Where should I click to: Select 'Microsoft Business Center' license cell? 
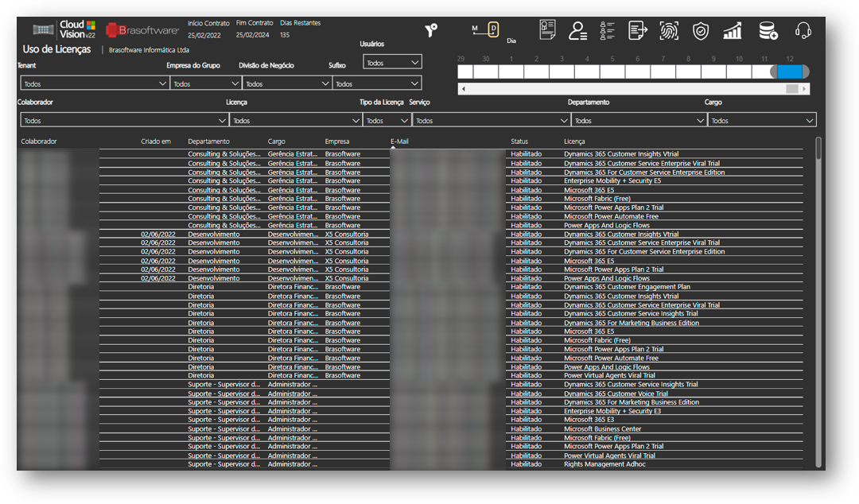pos(603,429)
